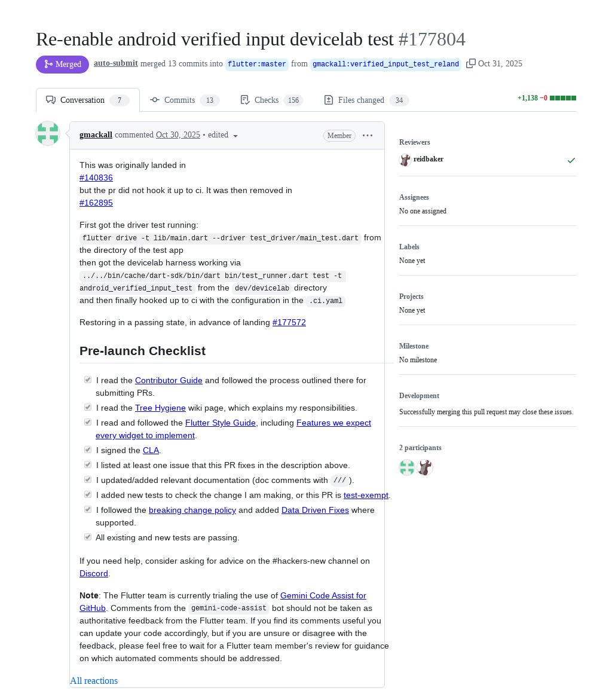Open the auto-submit user link
The width and height of the screenshot is (612, 700).
(x=115, y=63)
